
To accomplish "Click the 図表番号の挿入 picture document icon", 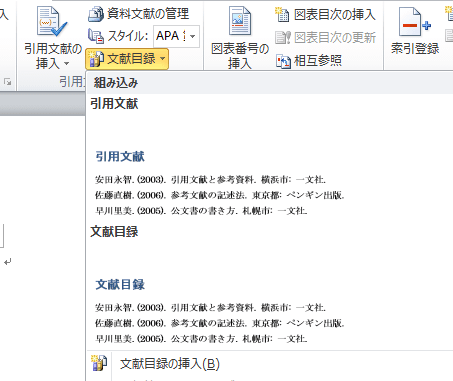I will click(x=240, y=21).
